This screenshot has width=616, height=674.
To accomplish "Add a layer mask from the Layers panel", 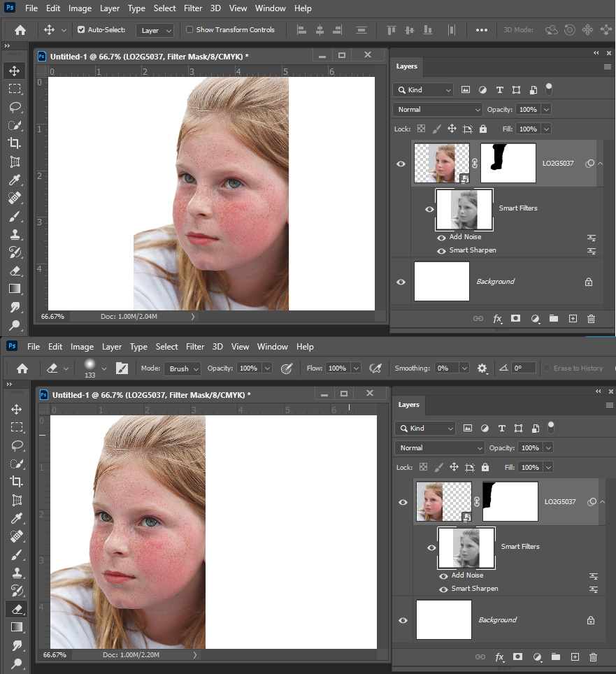I will tap(515, 318).
